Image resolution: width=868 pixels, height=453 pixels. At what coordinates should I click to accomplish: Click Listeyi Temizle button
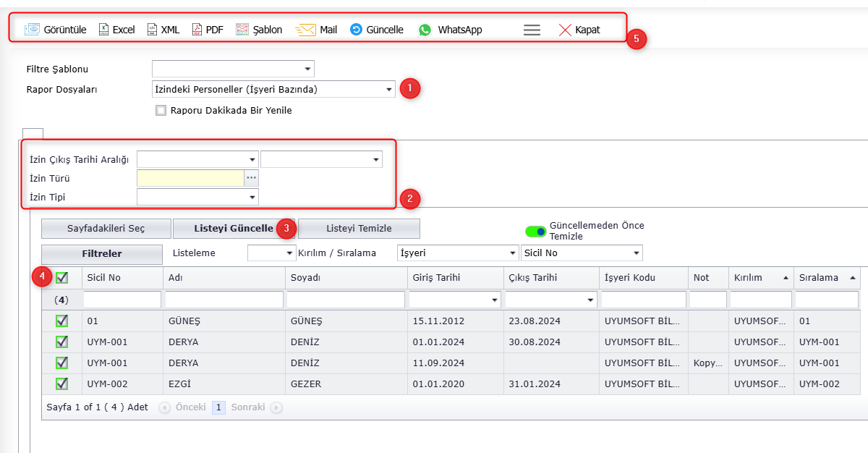(x=359, y=229)
